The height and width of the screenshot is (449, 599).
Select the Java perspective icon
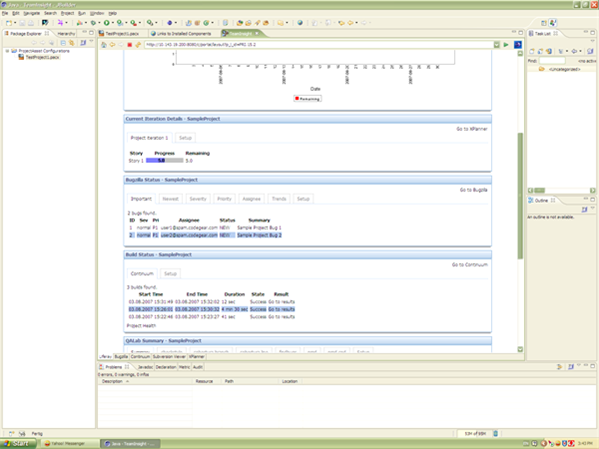553,23
